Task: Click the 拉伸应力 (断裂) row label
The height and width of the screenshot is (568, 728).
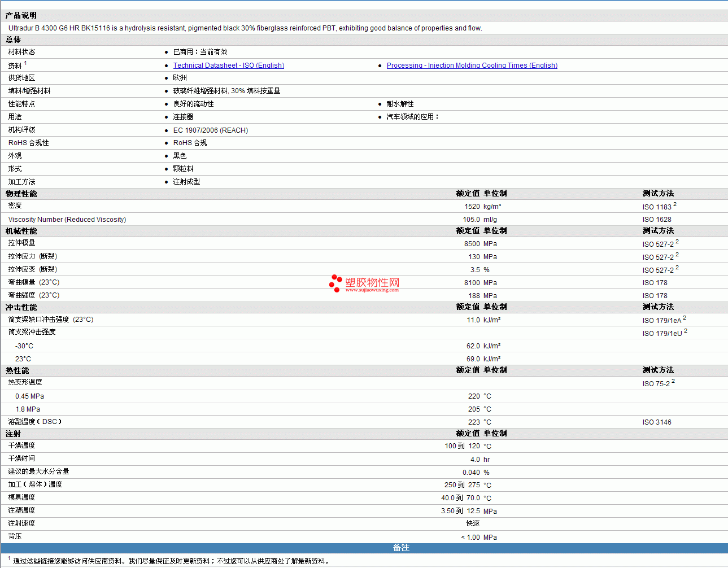Action: (33, 256)
